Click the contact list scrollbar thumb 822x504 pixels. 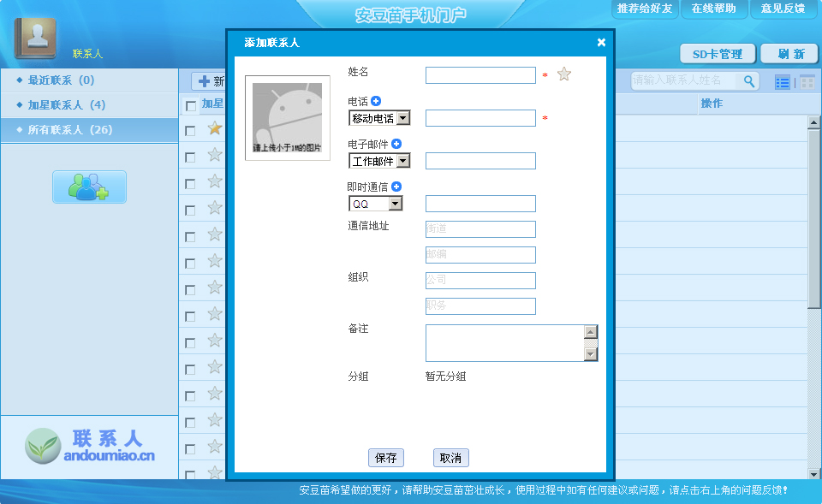813,219
